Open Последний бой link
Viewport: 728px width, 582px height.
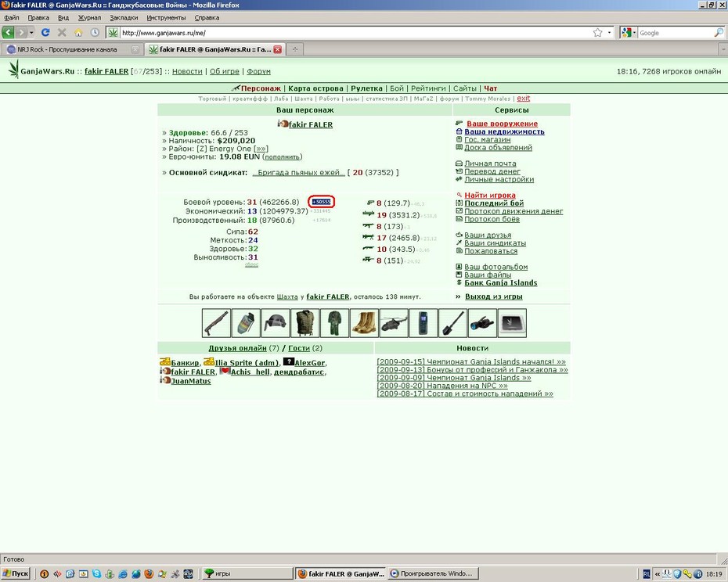tap(494, 203)
